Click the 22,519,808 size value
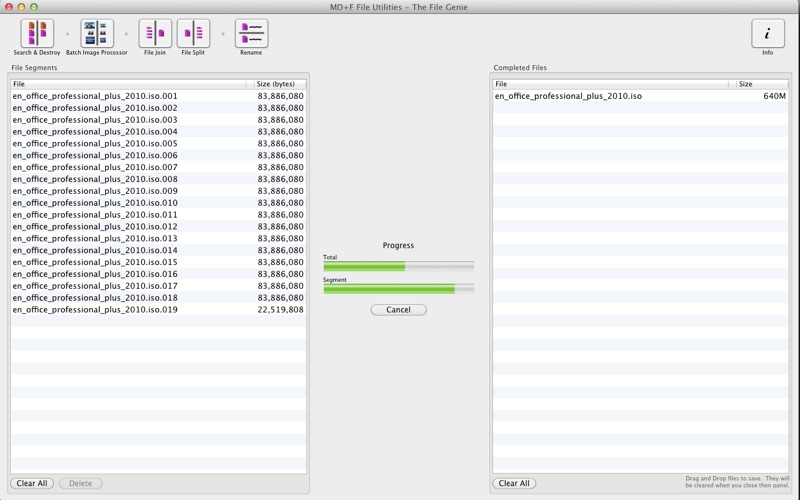The image size is (800, 500). [280, 310]
